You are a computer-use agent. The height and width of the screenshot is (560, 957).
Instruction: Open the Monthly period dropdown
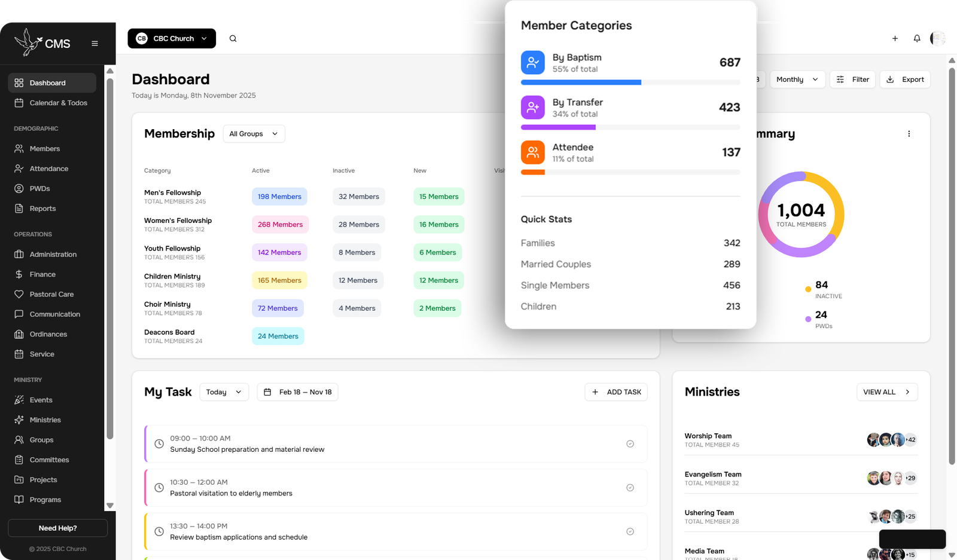click(x=797, y=79)
